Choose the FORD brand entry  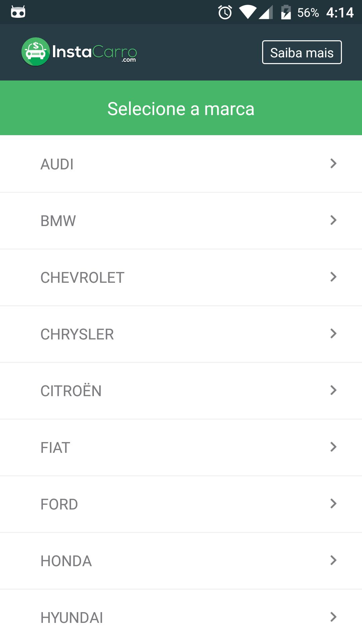pos(59,504)
